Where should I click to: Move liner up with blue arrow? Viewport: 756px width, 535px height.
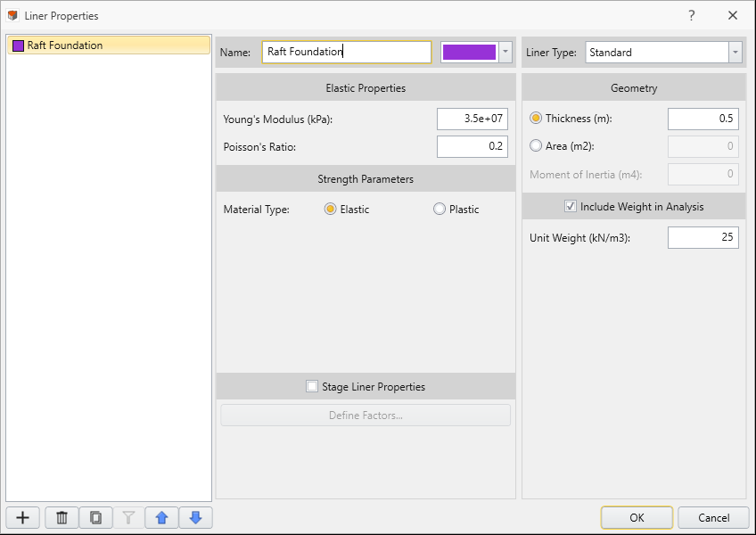161,518
